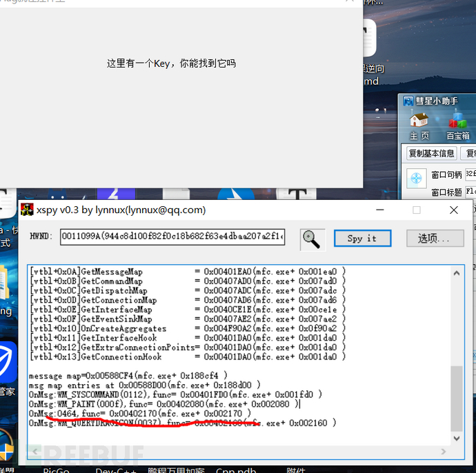Select the OnMsg:WM_PAINT(000f) line
The image size is (476, 473).
tap(163, 404)
